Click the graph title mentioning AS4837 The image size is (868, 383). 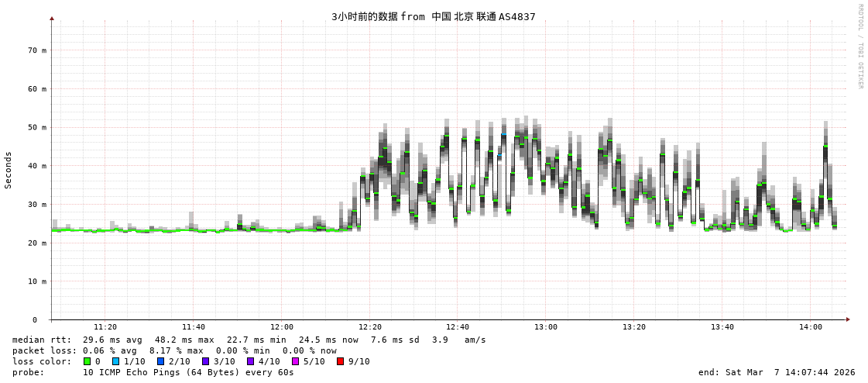433,16
